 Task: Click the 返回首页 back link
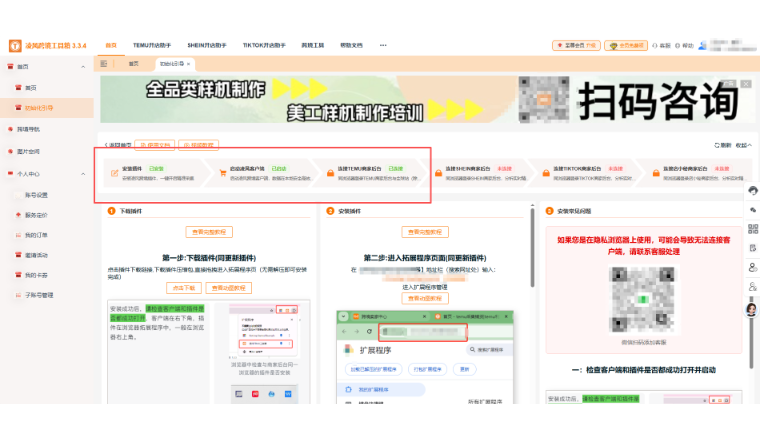[x=118, y=145]
